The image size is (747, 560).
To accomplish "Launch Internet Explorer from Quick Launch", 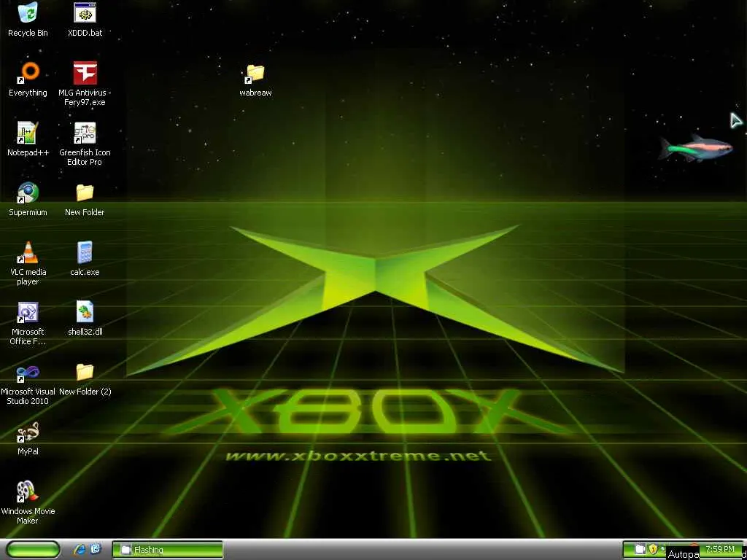I will 80,550.
